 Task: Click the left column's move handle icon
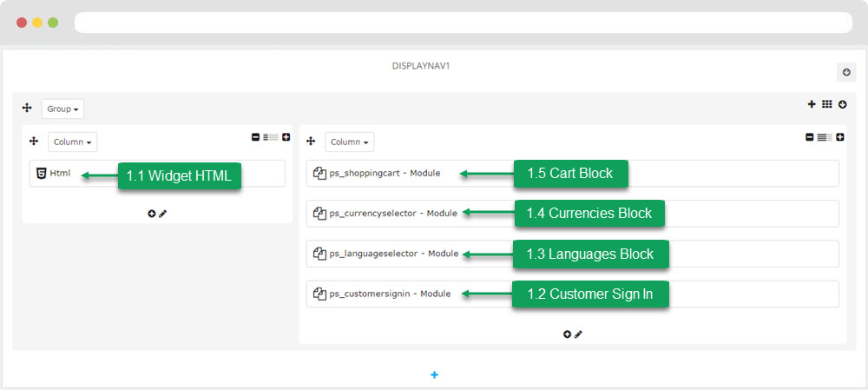(34, 141)
